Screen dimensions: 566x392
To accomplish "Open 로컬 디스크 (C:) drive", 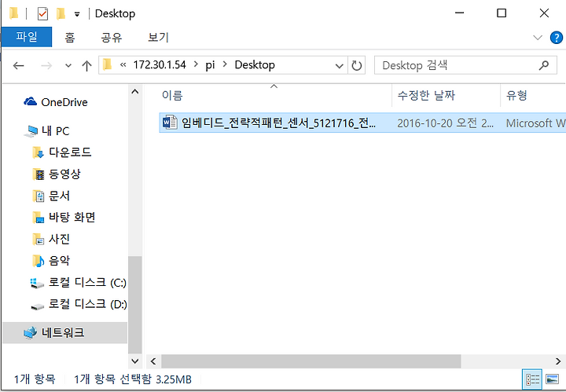I will (x=87, y=282).
